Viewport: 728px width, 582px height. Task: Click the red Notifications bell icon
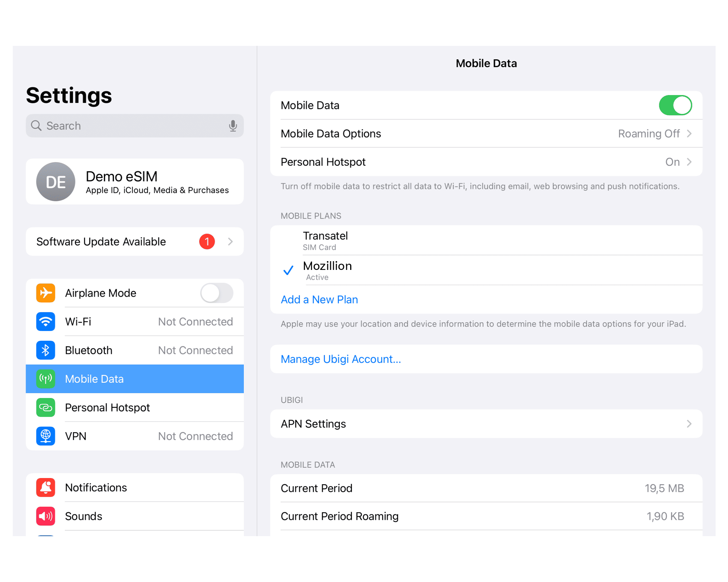click(x=45, y=487)
